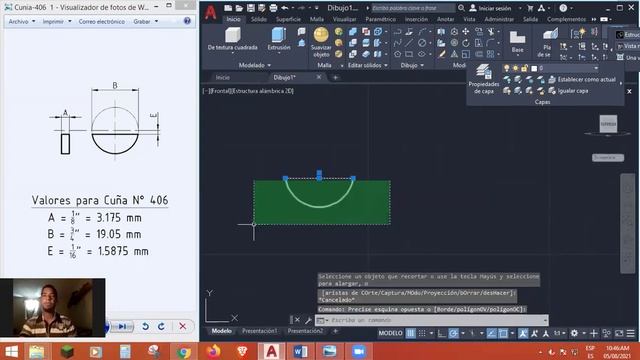The image size is (640, 360).
Task: Click the ViewCube Superior face
Action: [x=608, y=124]
